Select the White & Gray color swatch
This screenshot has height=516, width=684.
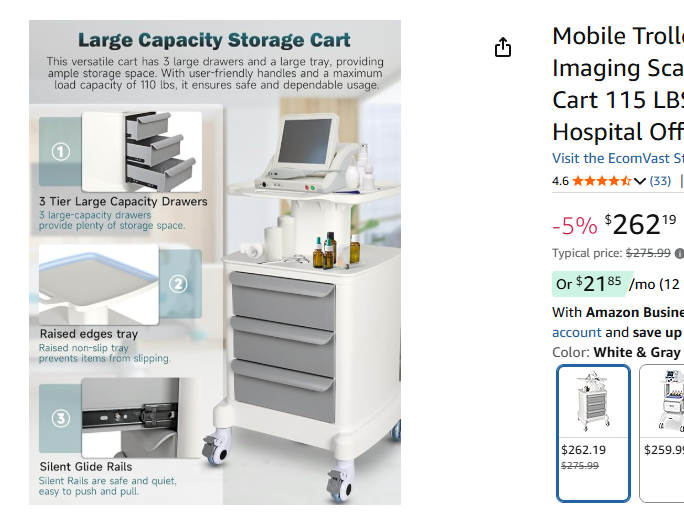pyautogui.click(x=594, y=432)
